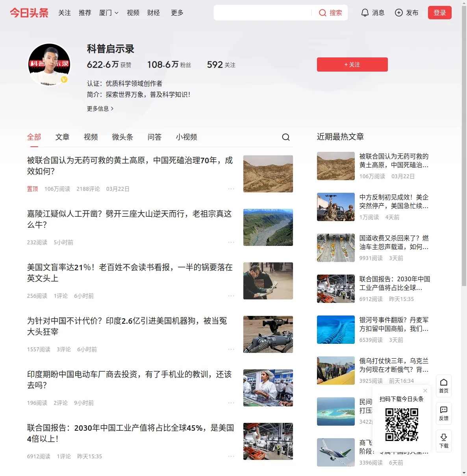467x476 pixels.
Task: Click the 搜索 button label
Action: click(x=336, y=13)
